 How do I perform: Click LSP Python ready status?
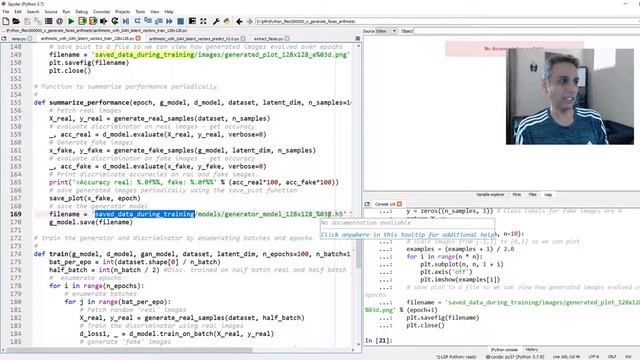pos(456,357)
